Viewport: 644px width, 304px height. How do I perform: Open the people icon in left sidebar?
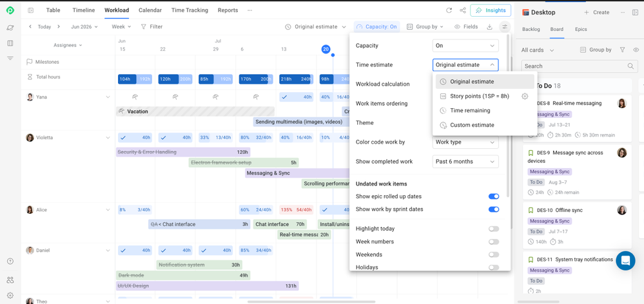tap(10, 280)
